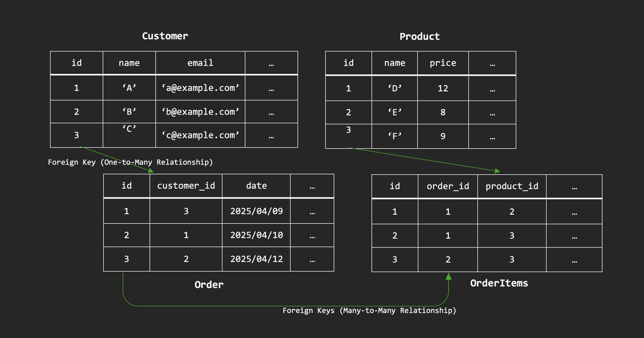The width and height of the screenshot is (644, 338).
Task: Click the product name cell 'E'
Action: coord(395,112)
